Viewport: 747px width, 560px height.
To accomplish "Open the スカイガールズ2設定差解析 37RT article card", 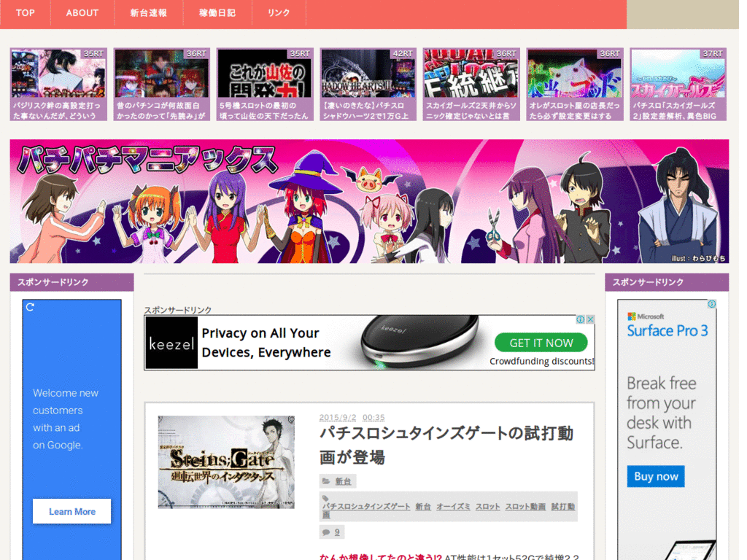I will point(678,85).
